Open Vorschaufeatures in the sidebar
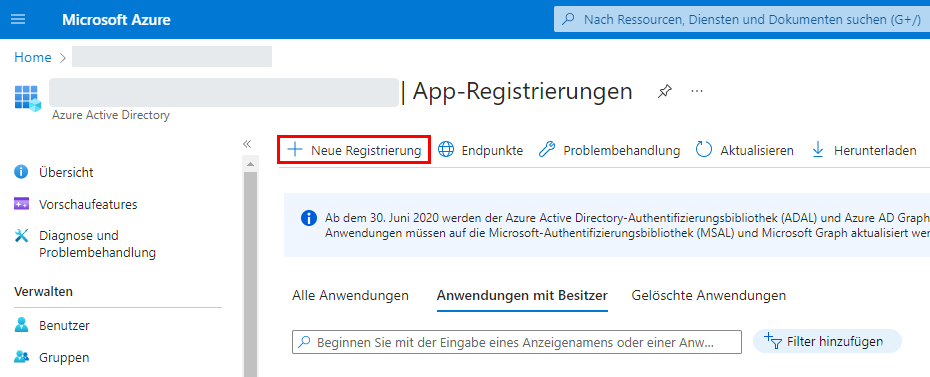 pos(88,205)
